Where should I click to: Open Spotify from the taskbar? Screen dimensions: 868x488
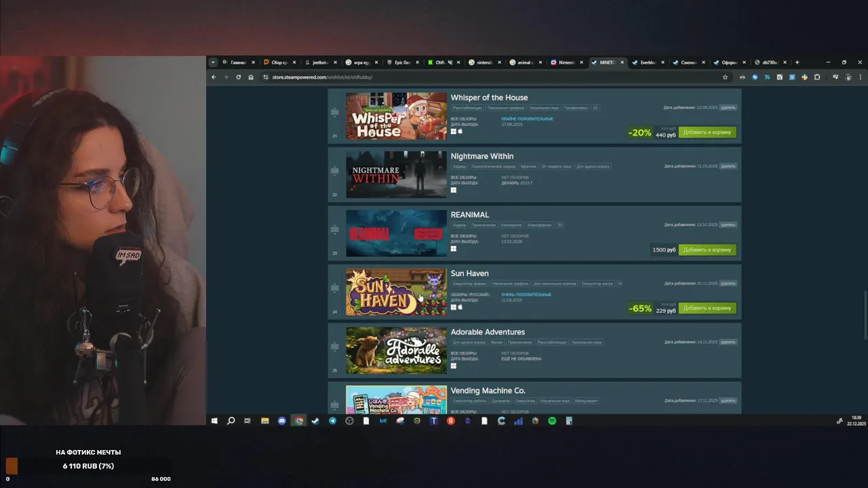pos(552,421)
